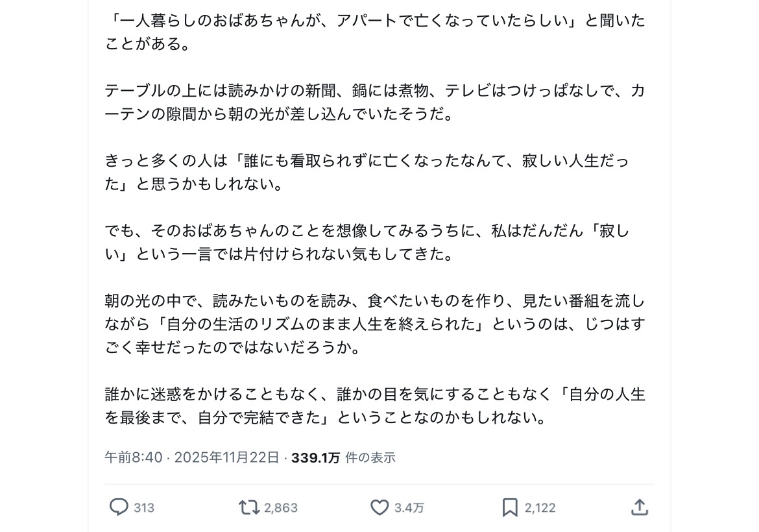Viewport: 759px width, 532px height.
Task: Click the paragraph starting きっと多くの人は
Action: (x=367, y=173)
